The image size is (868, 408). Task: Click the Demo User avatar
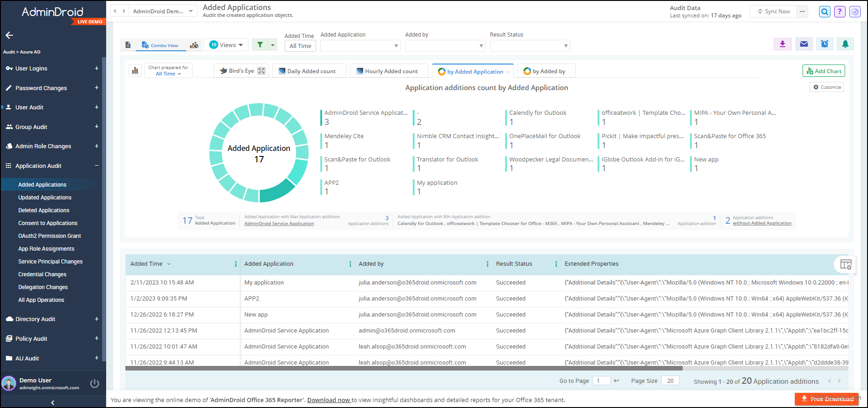point(9,383)
